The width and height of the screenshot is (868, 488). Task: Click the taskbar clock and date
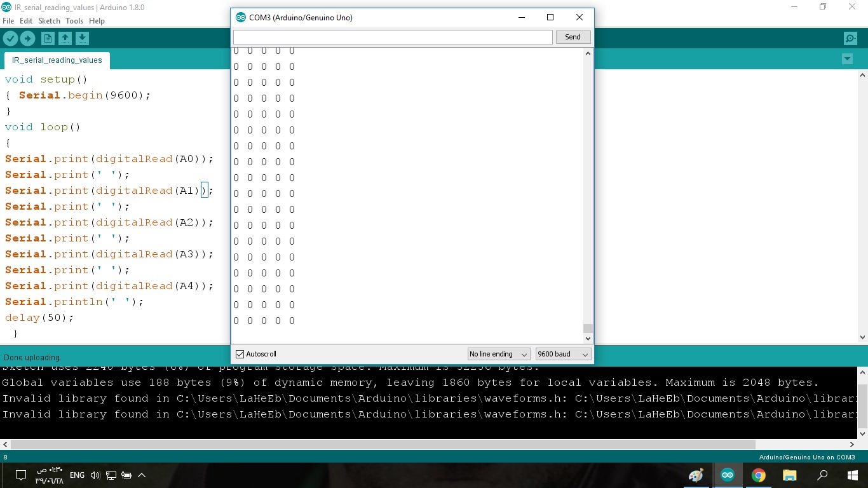pos(50,475)
